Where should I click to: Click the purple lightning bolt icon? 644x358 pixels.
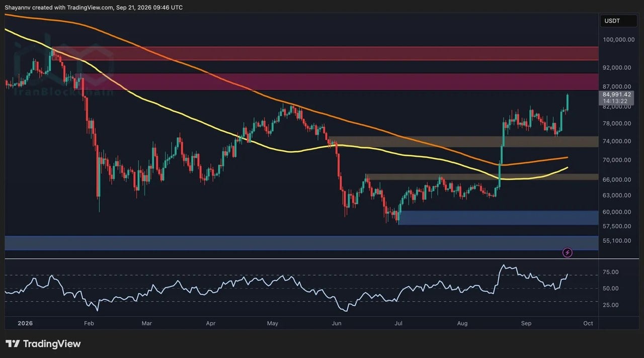click(568, 252)
